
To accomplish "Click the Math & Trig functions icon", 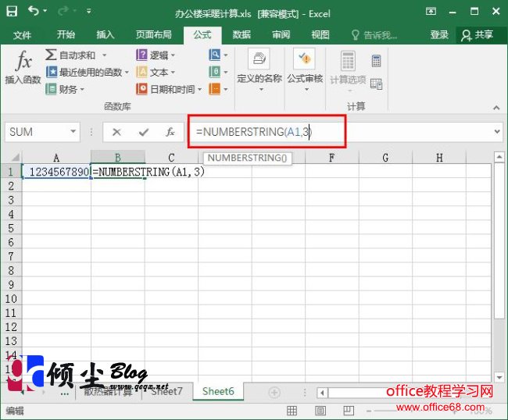I will pyautogui.click(x=214, y=72).
